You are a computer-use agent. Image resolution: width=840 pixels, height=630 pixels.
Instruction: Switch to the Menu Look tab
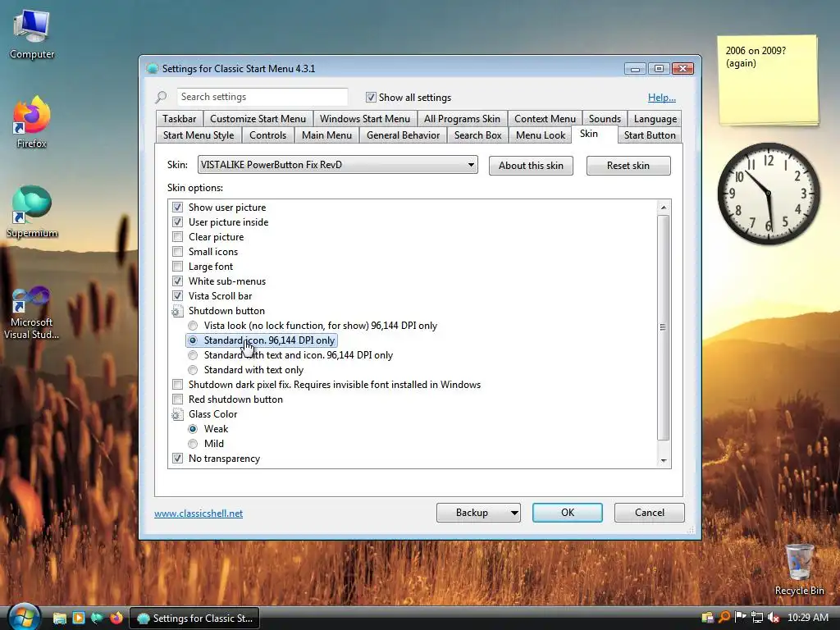(x=541, y=135)
